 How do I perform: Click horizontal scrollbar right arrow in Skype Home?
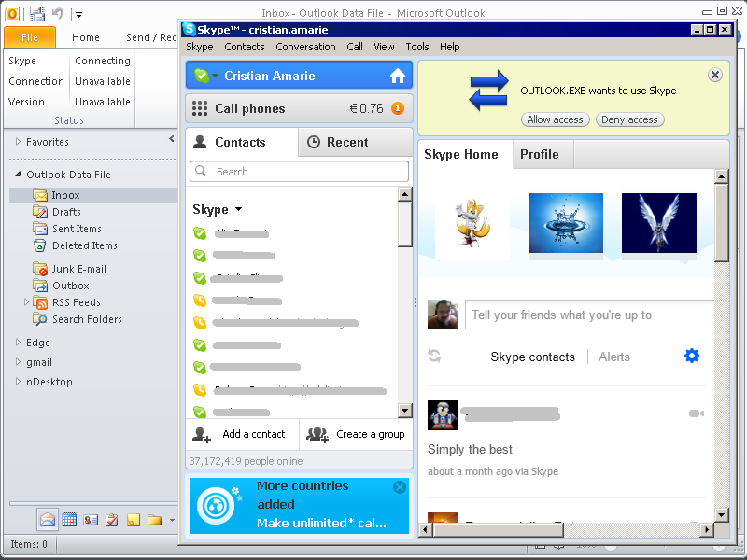[x=707, y=529]
